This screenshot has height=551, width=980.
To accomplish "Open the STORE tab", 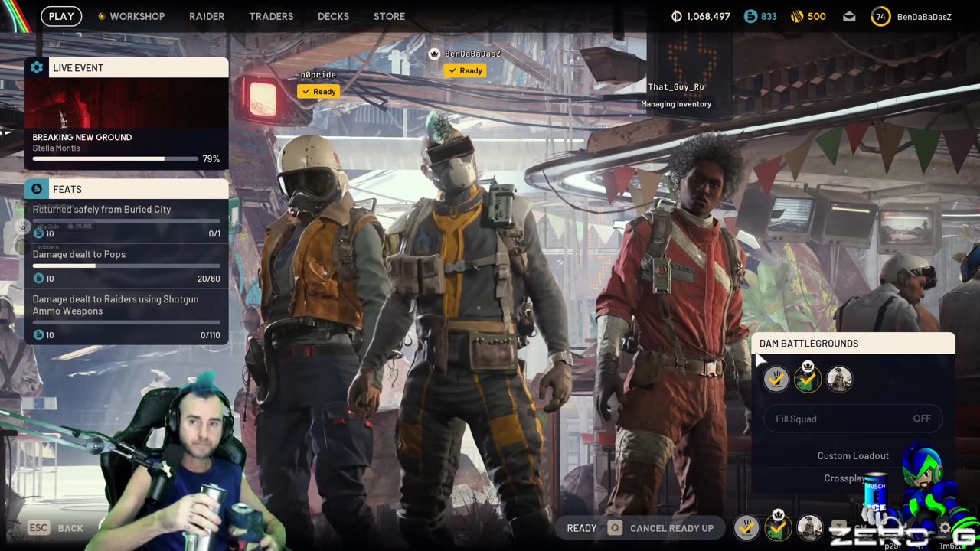I will pos(389,16).
